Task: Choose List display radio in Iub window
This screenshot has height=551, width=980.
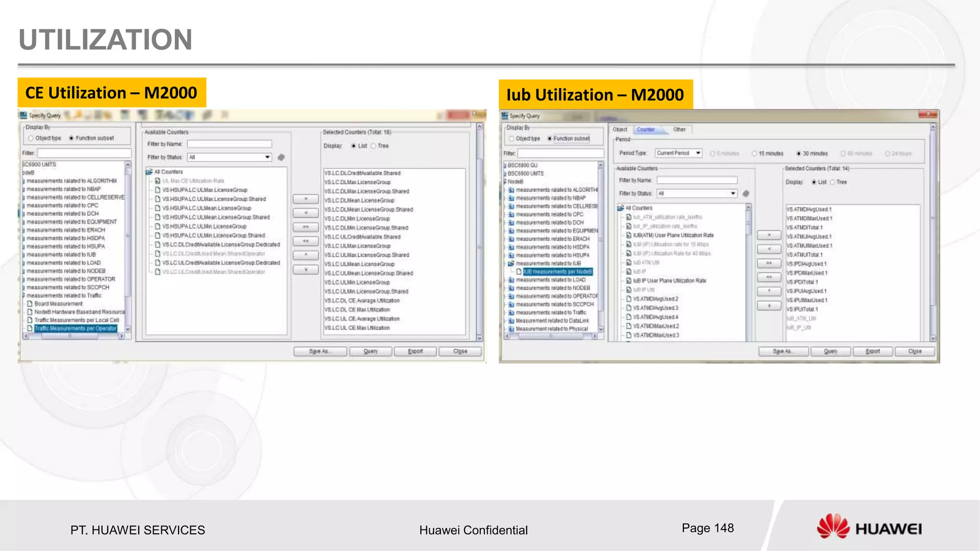Action: click(x=814, y=182)
